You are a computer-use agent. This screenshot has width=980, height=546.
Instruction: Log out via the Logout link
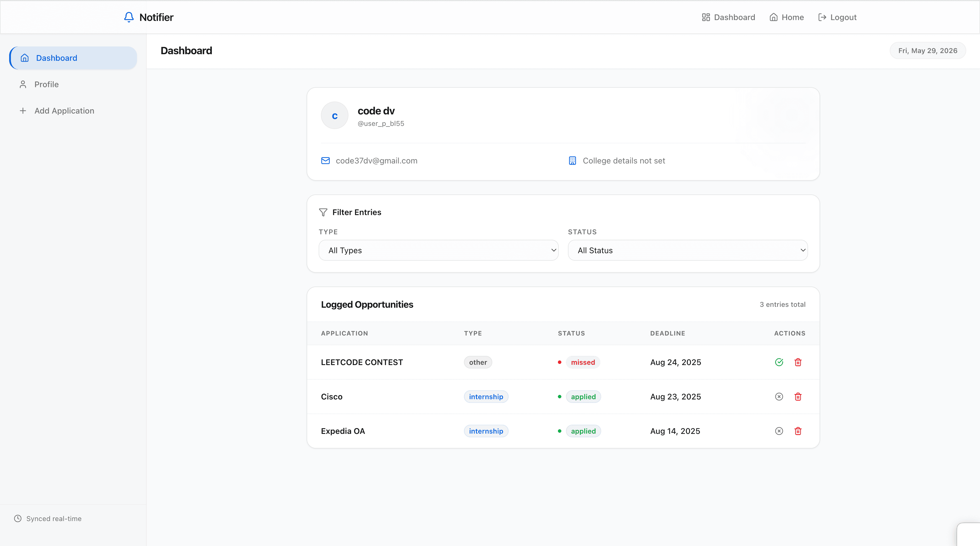[837, 17]
